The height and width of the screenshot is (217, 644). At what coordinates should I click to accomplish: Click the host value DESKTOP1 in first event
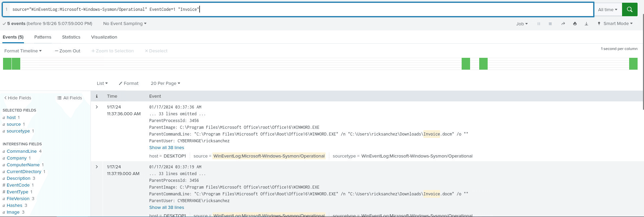tap(175, 156)
